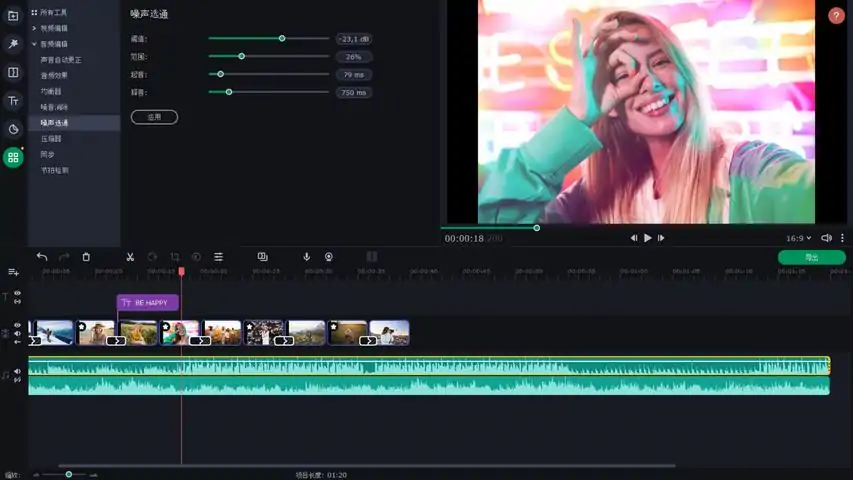The width and height of the screenshot is (853, 480).
Task: Click the undo arrow icon
Action: [x=42, y=257]
